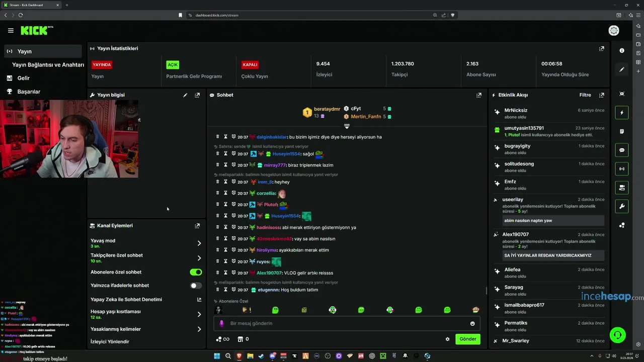Click the pencil edit icon in the right sidebar

(x=622, y=69)
